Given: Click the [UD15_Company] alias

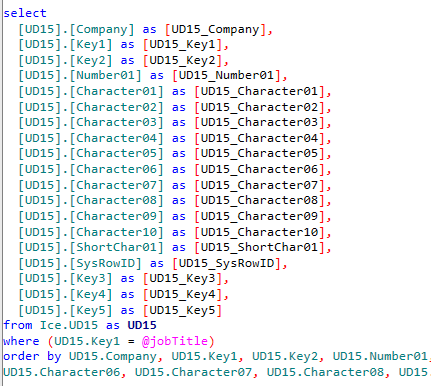Looking at the screenshot, I should [x=215, y=29].
